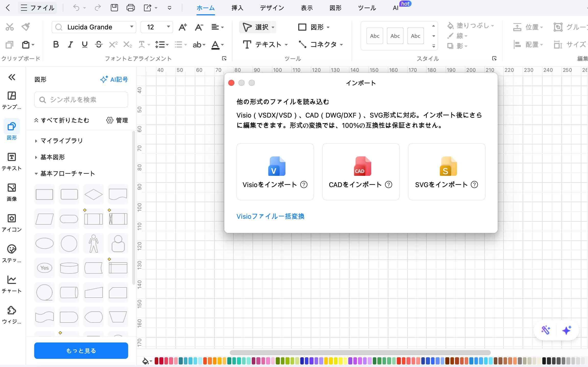Click Visioをインポート card
The image size is (588, 367).
coord(275,172)
